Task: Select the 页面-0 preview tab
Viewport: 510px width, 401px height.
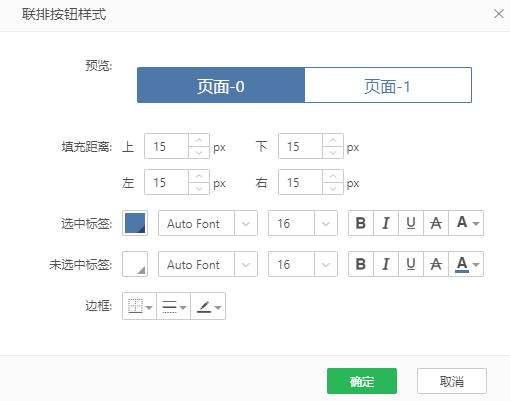Action: pos(221,85)
